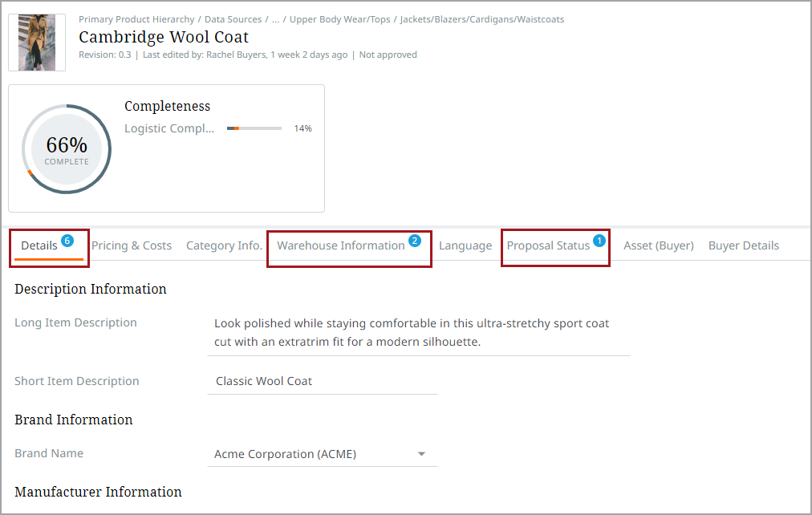Go to the Asset (Buyer) tab

point(659,245)
